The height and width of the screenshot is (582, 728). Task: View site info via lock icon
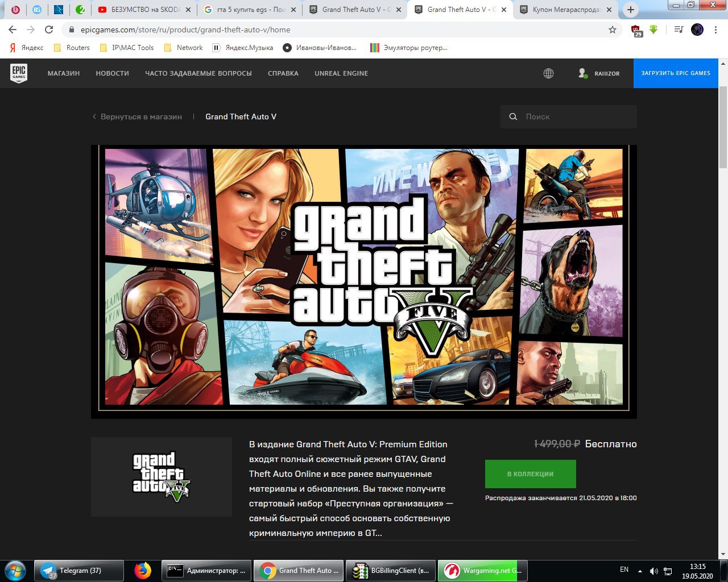pyautogui.click(x=72, y=30)
